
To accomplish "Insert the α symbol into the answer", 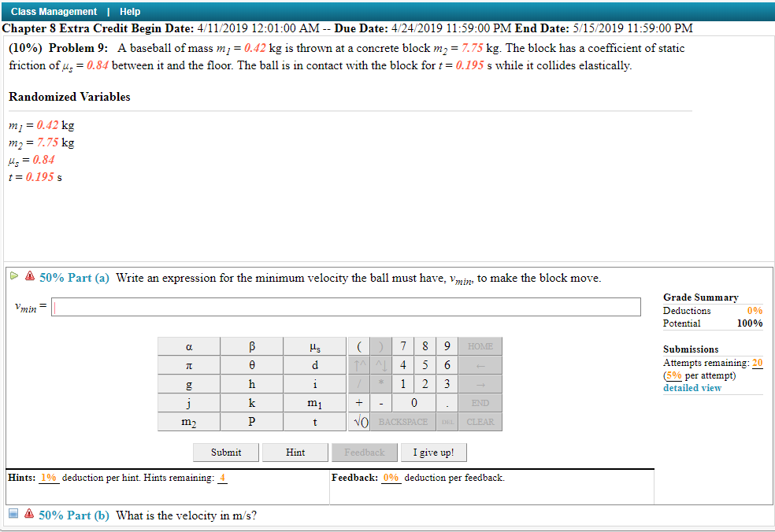I will [189, 345].
